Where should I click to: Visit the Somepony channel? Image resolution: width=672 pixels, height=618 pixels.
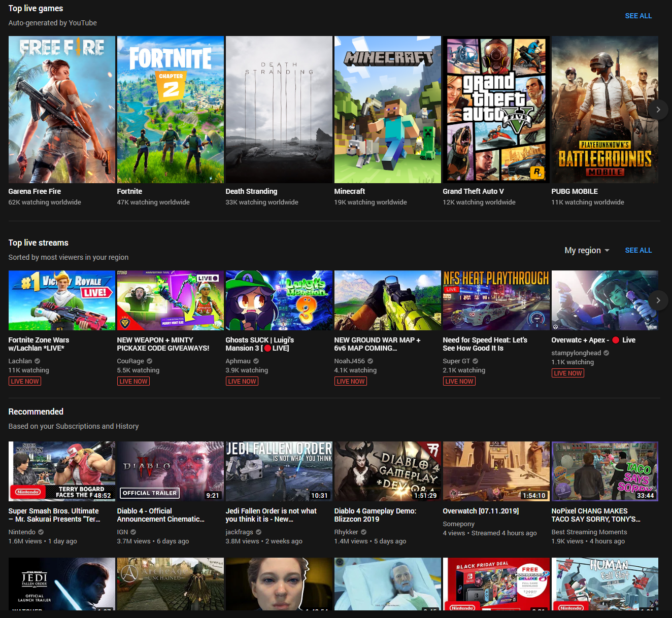point(459,524)
